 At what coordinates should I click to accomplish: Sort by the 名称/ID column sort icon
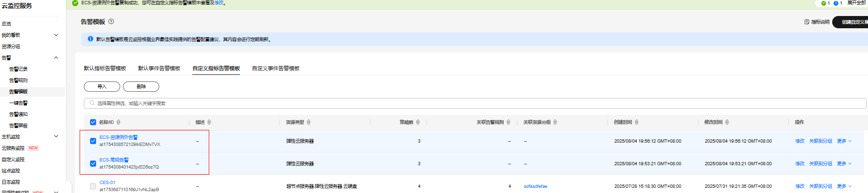118,122
